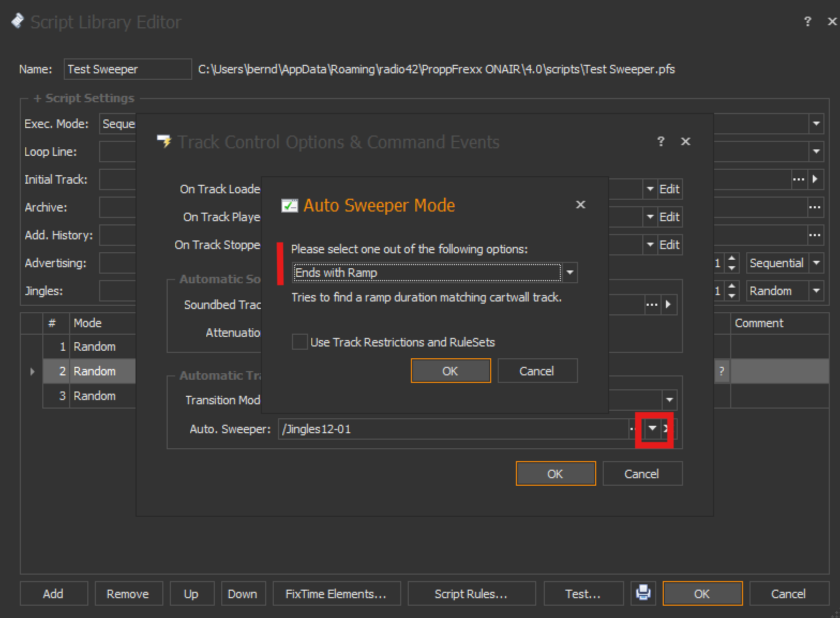The height and width of the screenshot is (618, 840).
Task: Enable Use Track Restrictions and RuleSets
Action: 300,342
